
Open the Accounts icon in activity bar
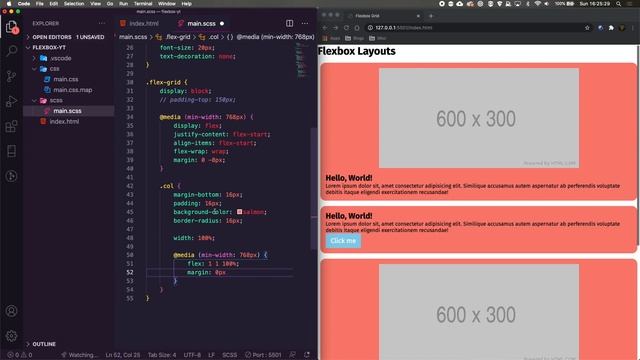coord(11,311)
